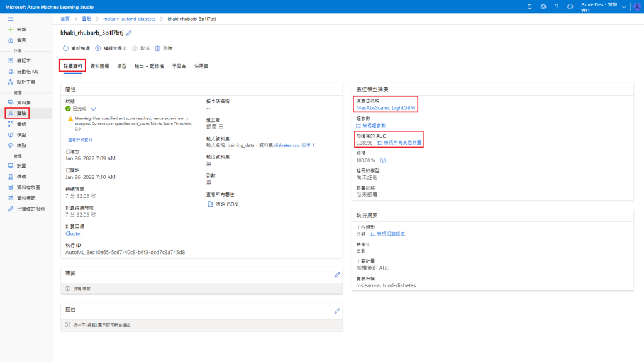Open the settings gear in header
The image size is (644, 362).
point(543,7)
